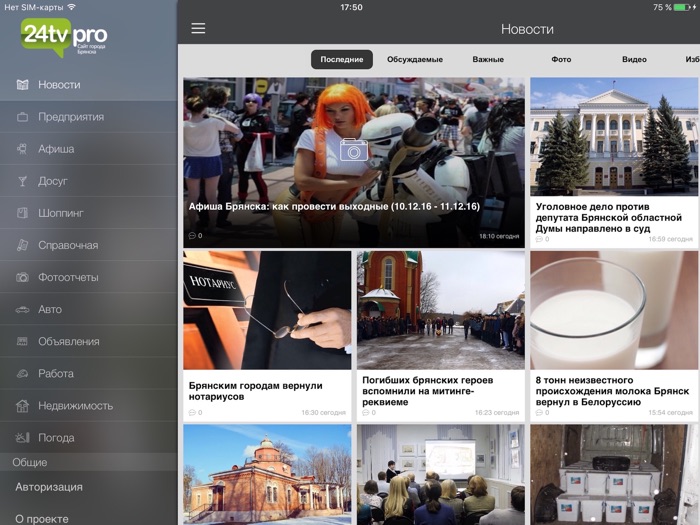Viewport: 700px width, 525px height.
Task: Select the Последние tab
Action: tap(342, 59)
